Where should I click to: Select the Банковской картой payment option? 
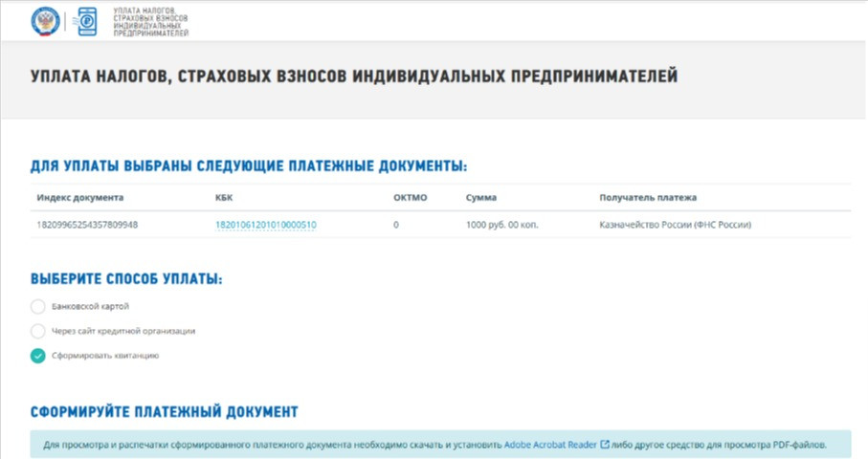pos(37,306)
